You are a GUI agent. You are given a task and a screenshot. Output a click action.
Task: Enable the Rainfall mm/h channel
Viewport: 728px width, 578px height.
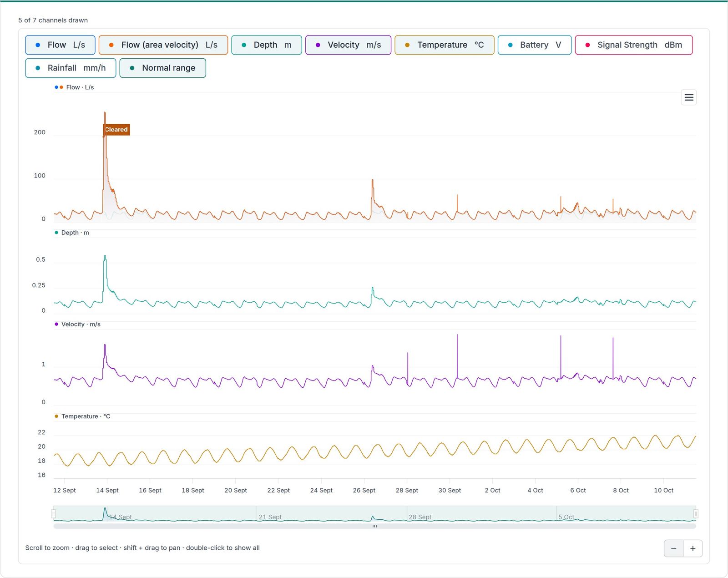[x=71, y=68]
